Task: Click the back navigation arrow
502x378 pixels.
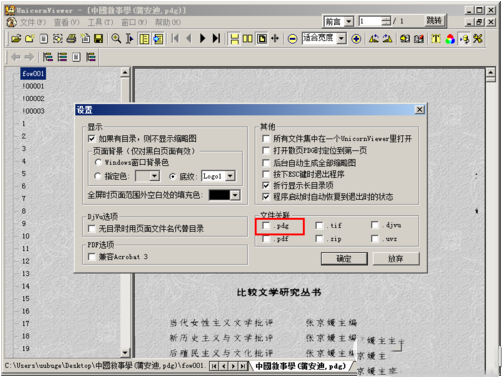Action: coord(15,57)
